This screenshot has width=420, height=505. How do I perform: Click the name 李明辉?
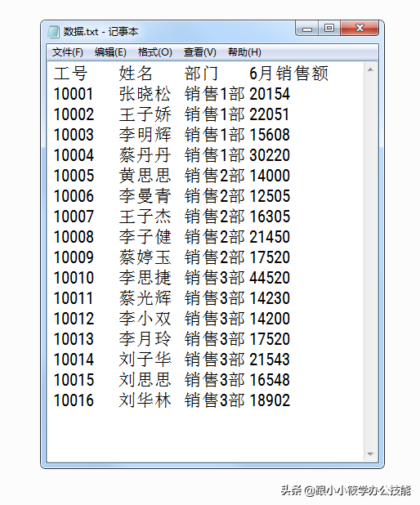click(145, 135)
